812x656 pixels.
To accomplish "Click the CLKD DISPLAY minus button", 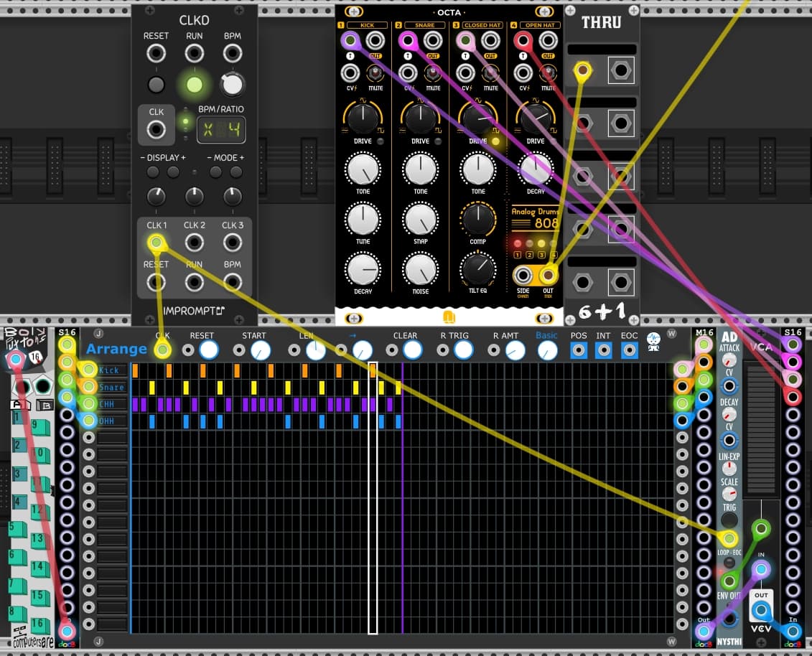I will pyautogui.click(x=153, y=172).
